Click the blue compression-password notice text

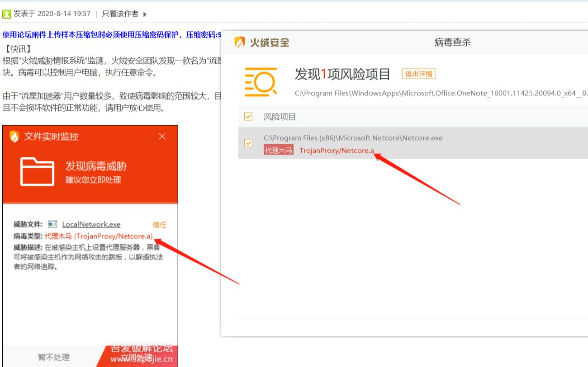coord(112,35)
